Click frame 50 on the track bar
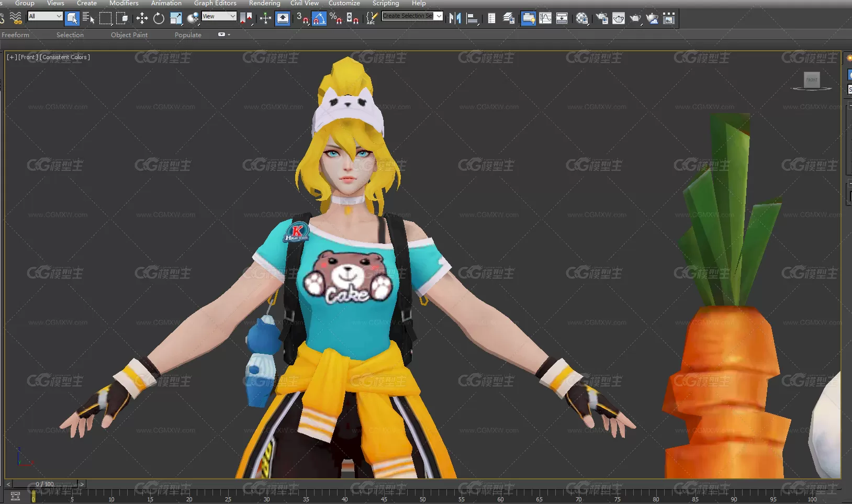852x504 pixels. (x=422, y=499)
